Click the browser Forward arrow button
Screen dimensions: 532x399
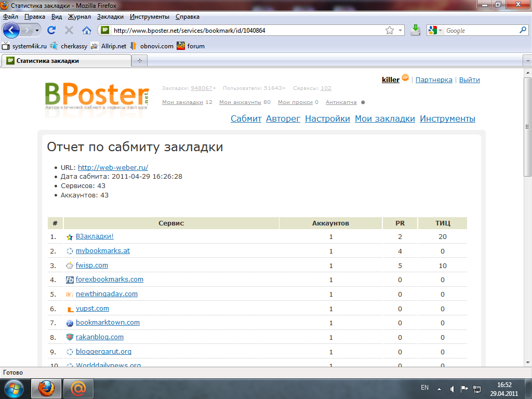click(x=26, y=31)
